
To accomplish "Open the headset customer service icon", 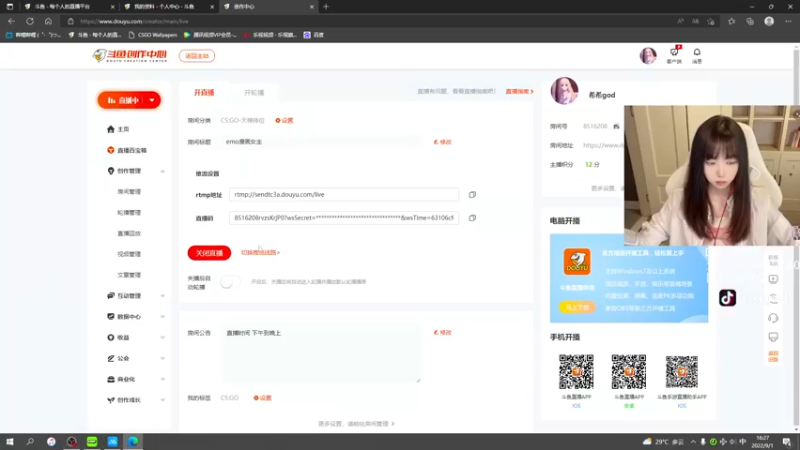I will [x=773, y=318].
